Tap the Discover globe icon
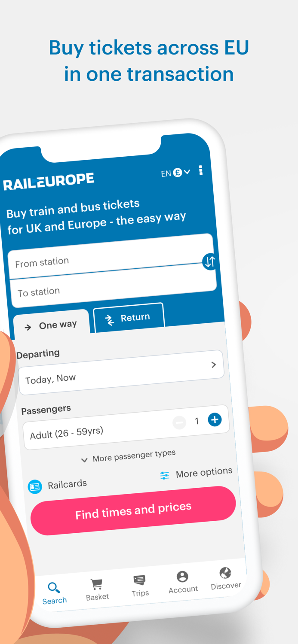 click(225, 573)
